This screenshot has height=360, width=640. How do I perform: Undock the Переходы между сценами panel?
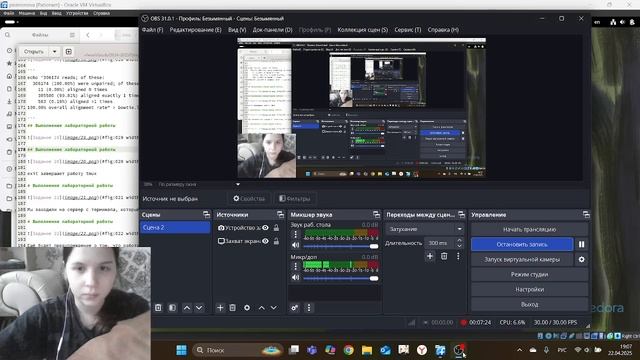tap(461, 215)
